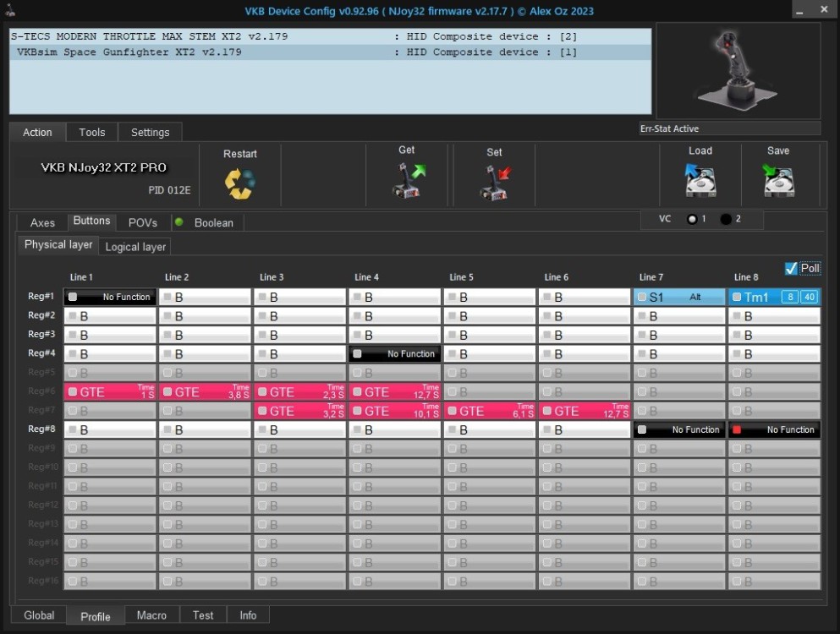Screen dimensions: 840x634
Task: Switch to the Buttons tab
Action: [91, 221]
